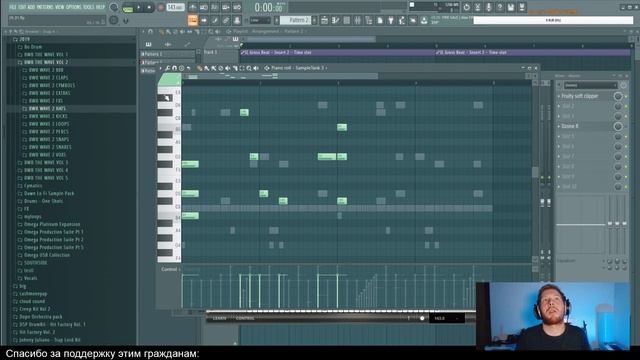Open the FILE menu

(x=12, y=7)
